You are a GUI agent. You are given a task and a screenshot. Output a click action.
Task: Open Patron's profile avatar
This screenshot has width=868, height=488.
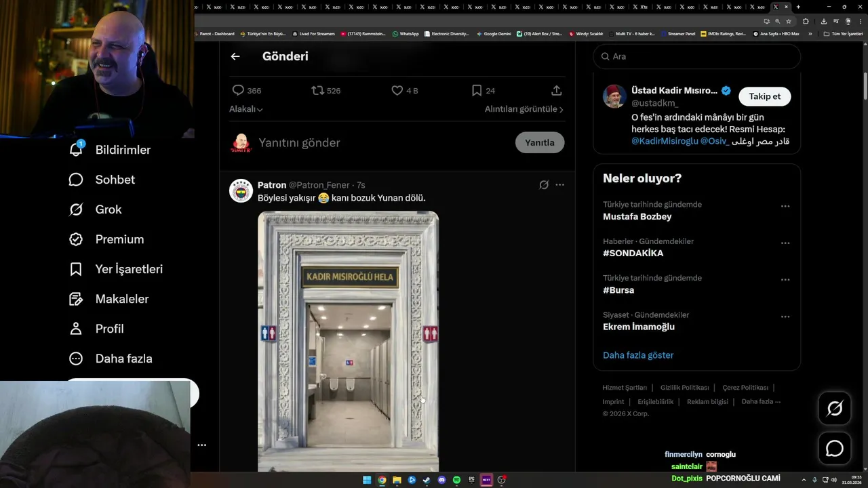coord(241,191)
